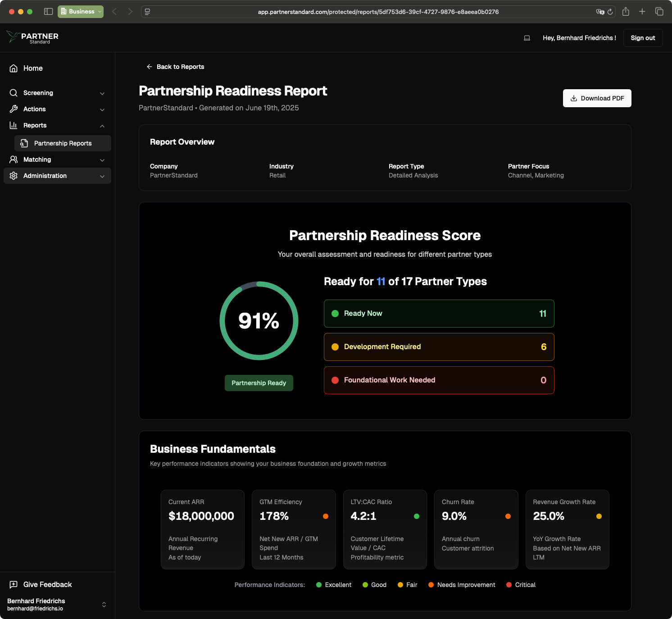Open Partnership Reports in sidebar
The image size is (672, 619).
tap(63, 143)
